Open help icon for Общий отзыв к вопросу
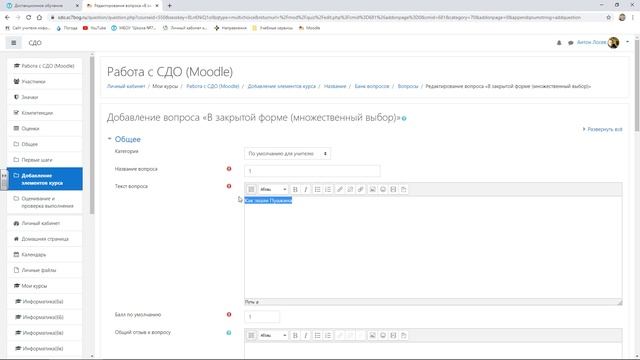The height and width of the screenshot is (360, 640). (229, 333)
